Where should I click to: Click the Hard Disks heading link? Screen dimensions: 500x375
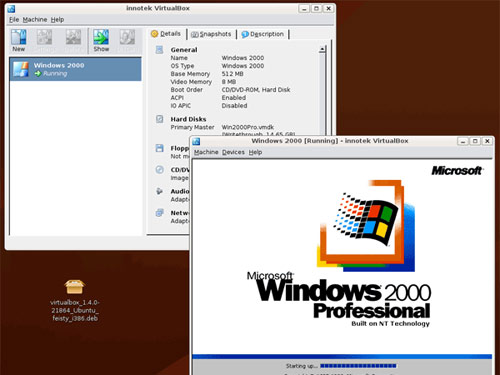[188, 119]
